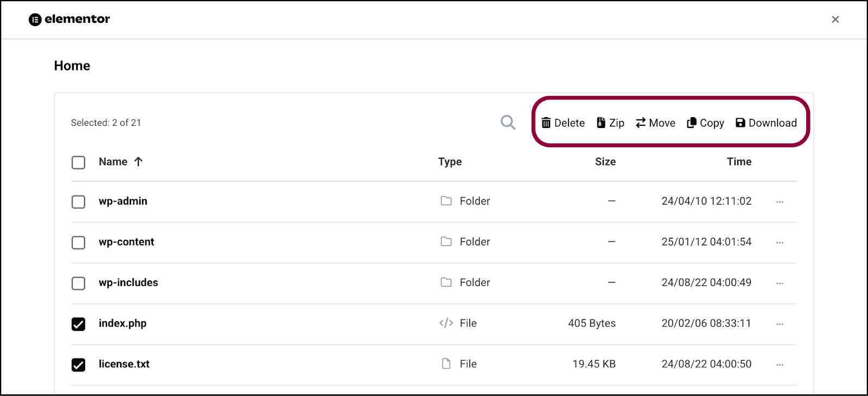Copy the selected files
The height and width of the screenshot is (396, 868).
tap(705, 123)
